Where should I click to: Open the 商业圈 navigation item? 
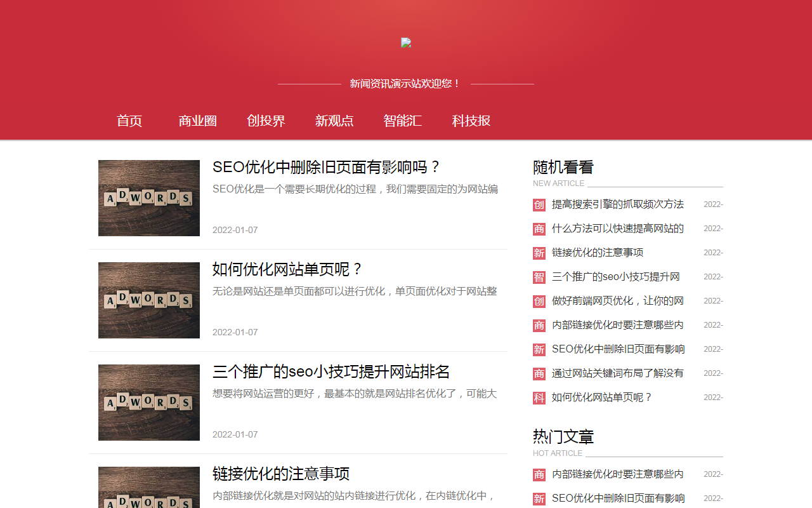pyautogui.click(x=198, y=121)
